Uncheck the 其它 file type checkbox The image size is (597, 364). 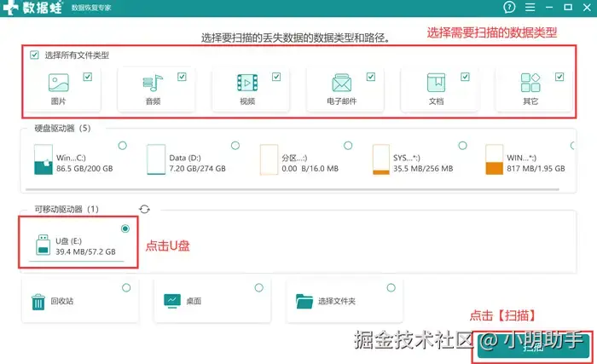[x=559, y=77]
